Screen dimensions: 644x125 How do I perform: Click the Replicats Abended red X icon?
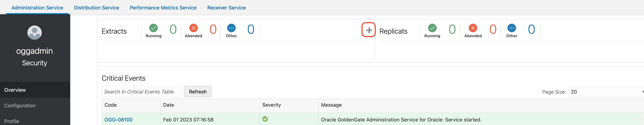click(x=473, y=28)
